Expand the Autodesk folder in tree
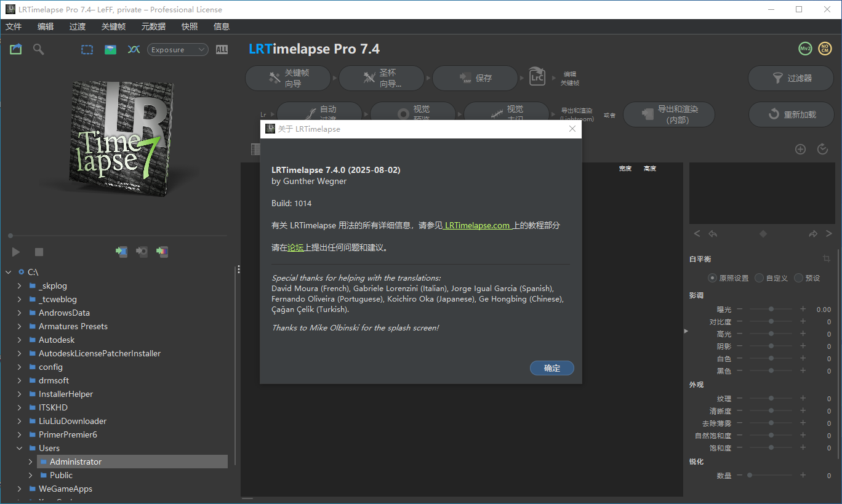842x504 pixels. 19,340
